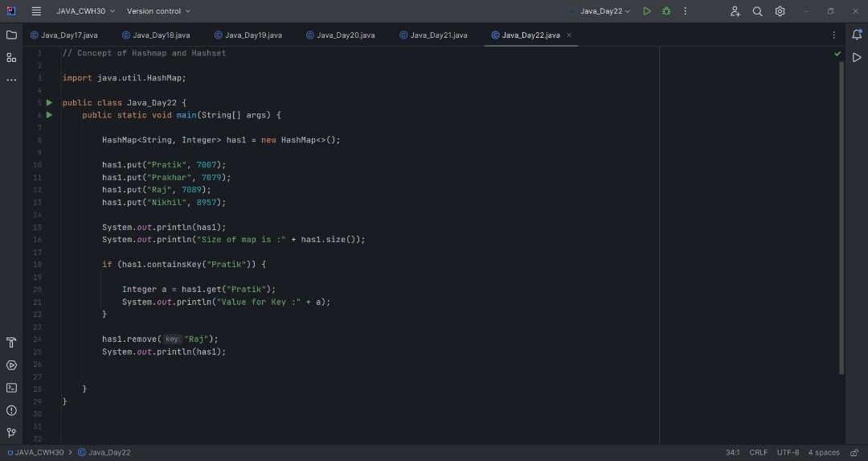Click the "Size of map is :" println line

click(x=234, y=240)
